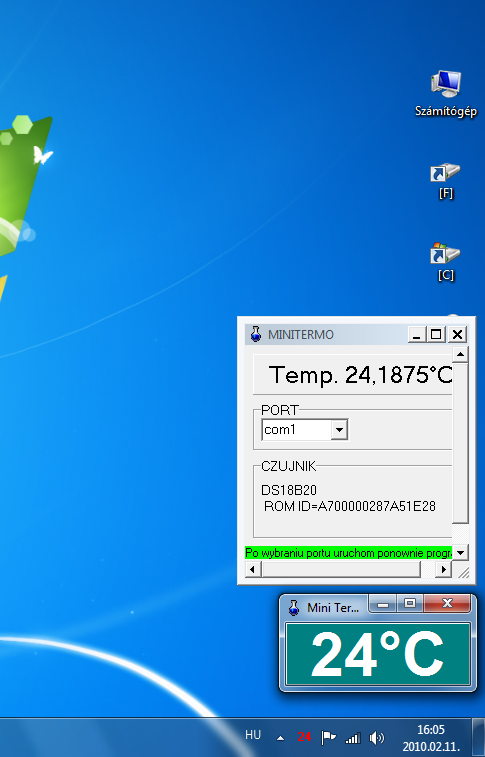Open the Számítógép desktop icon
The width and height of the screenshot is (485, 757).
[x=446, y=93]
